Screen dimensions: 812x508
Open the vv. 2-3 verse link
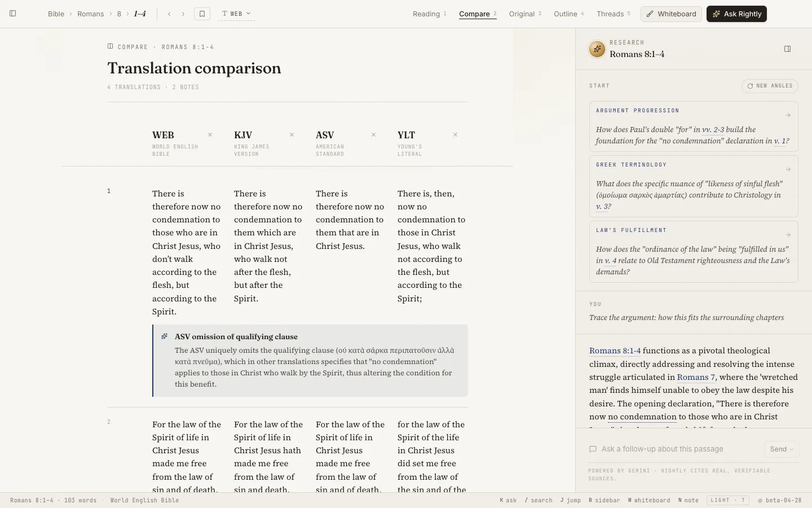click(x=713, y=129)
